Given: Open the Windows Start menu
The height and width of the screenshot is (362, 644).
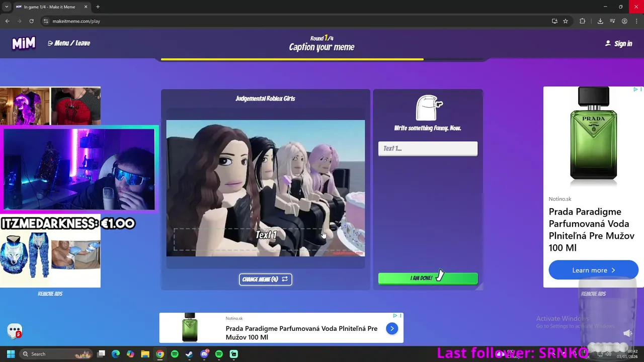Looking at the screenshot, I should (x=11, y=354).
